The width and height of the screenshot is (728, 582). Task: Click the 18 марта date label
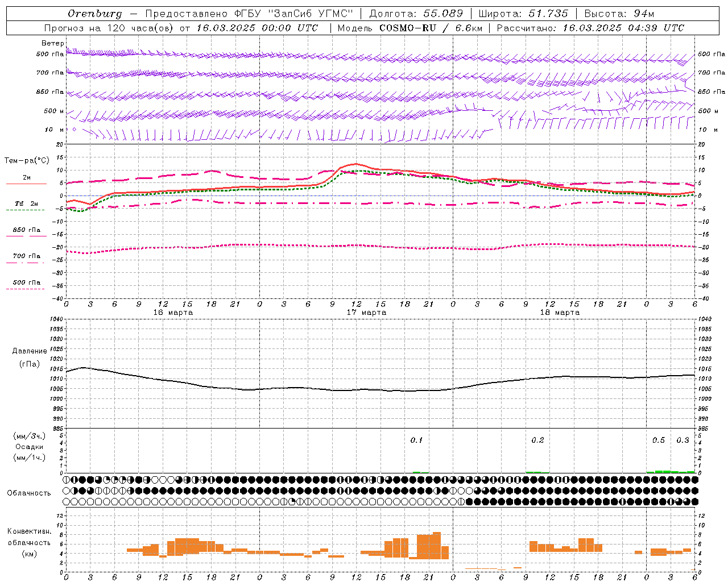[560, 313]
